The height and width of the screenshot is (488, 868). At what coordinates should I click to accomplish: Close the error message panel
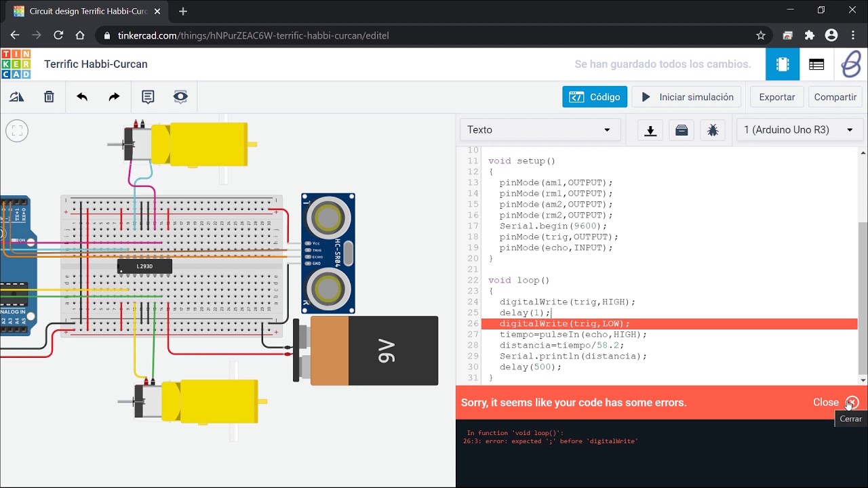(835, 403)
